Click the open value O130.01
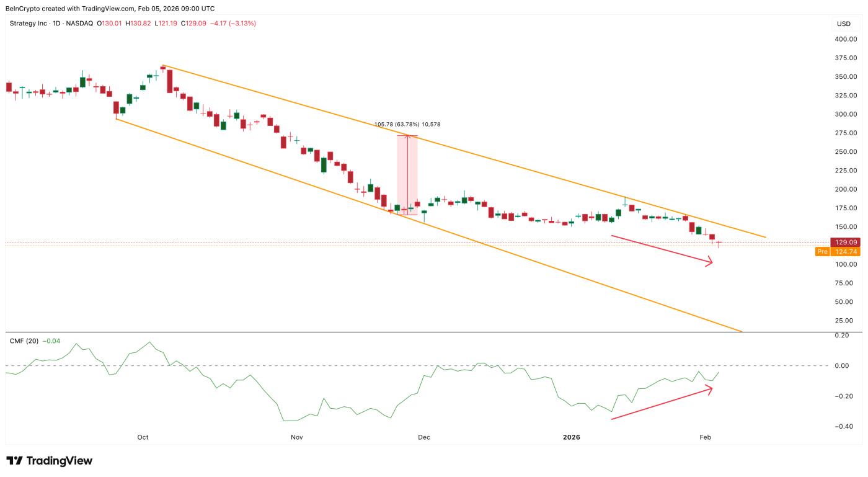This screenshot has width=868, height=477. tap(110, 24)
